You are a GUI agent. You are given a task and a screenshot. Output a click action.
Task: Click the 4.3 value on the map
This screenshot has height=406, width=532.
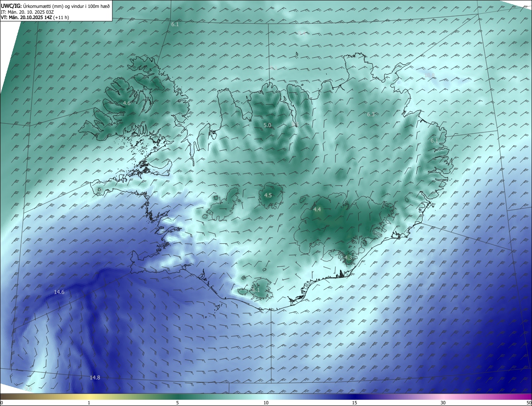click(x=348, y=257)
